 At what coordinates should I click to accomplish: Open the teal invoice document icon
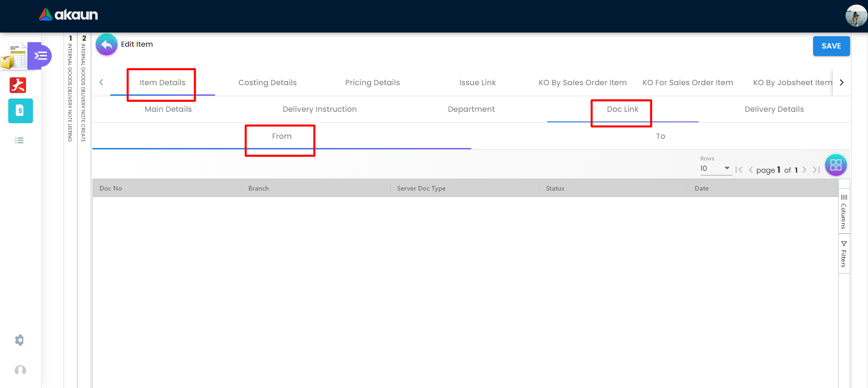[x=20, y=111]
